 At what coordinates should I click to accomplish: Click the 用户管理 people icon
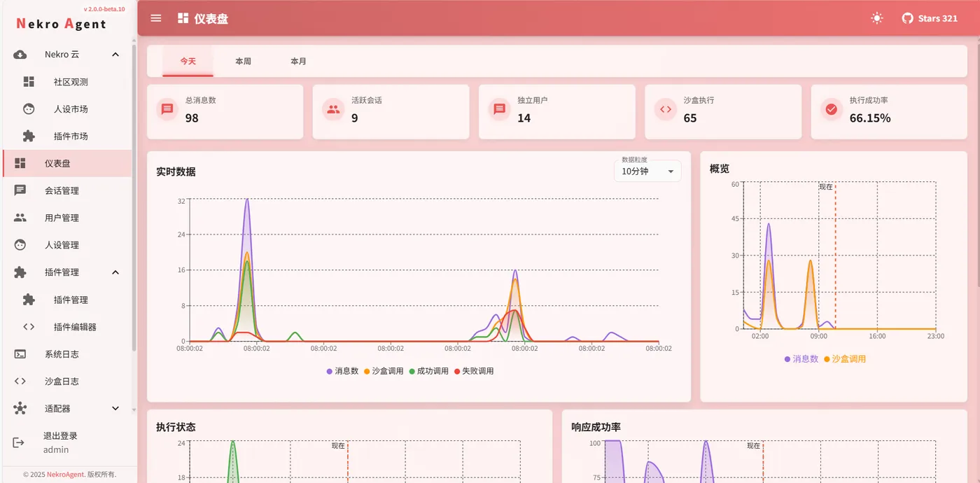tap(20, 218)
